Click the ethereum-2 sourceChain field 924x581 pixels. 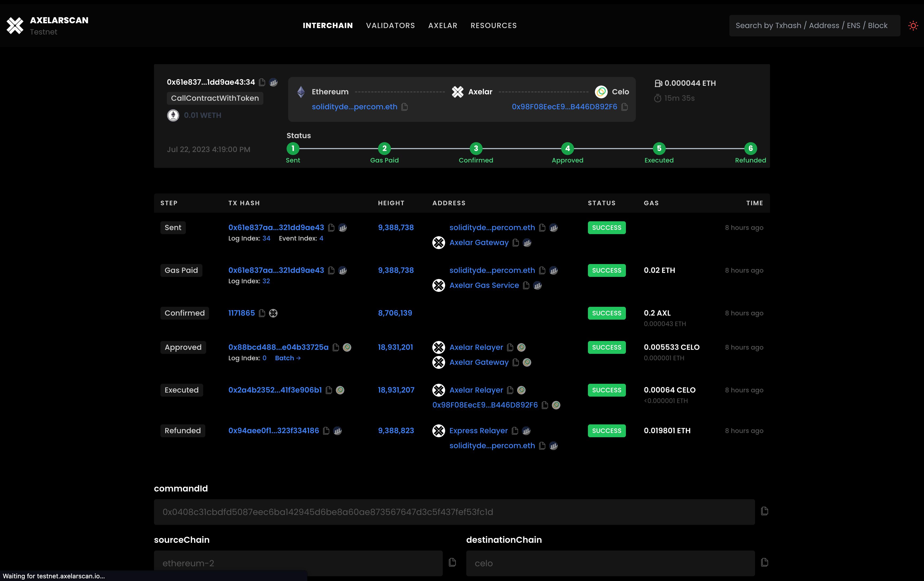coord(298,563)
